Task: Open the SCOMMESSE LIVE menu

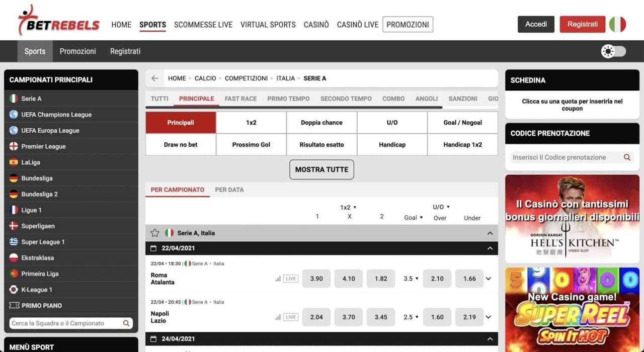Action: click(x=203, y=25)
